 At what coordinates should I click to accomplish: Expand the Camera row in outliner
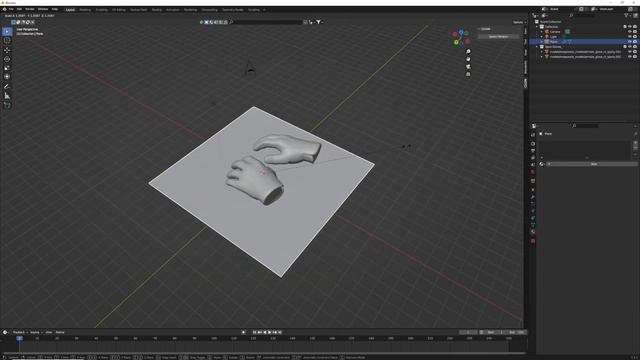coord(542,31)
